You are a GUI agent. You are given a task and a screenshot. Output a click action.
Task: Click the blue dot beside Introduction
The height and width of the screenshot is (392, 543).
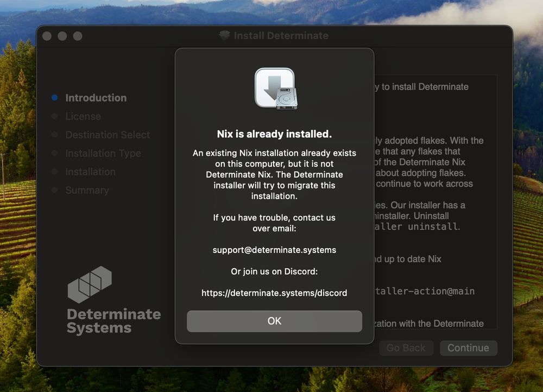click(54, 98)
